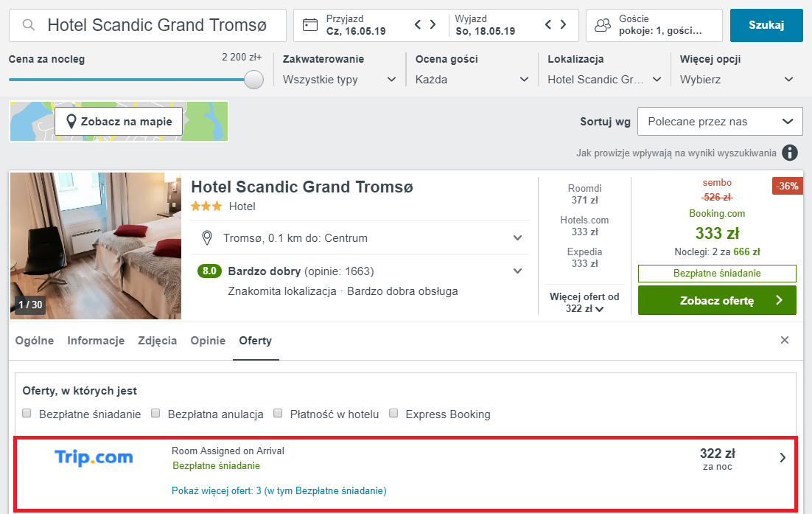Close the hotel details panel

(785, 340)
